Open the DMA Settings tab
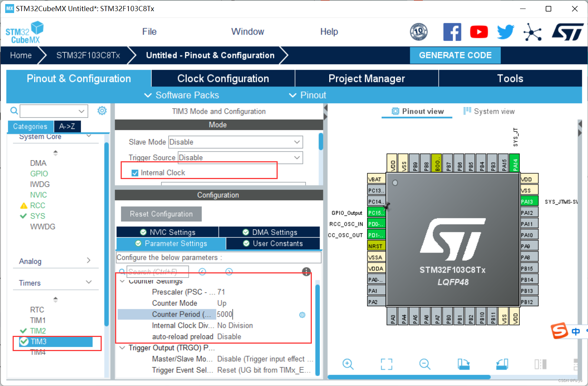This screenshot has width=588, height=386. [x=269, y=232]
